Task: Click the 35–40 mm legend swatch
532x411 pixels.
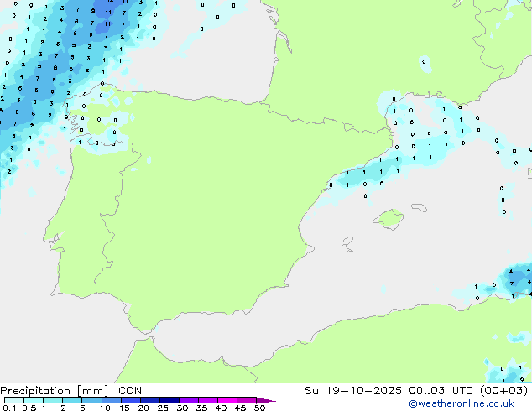Action: (207, 400)
